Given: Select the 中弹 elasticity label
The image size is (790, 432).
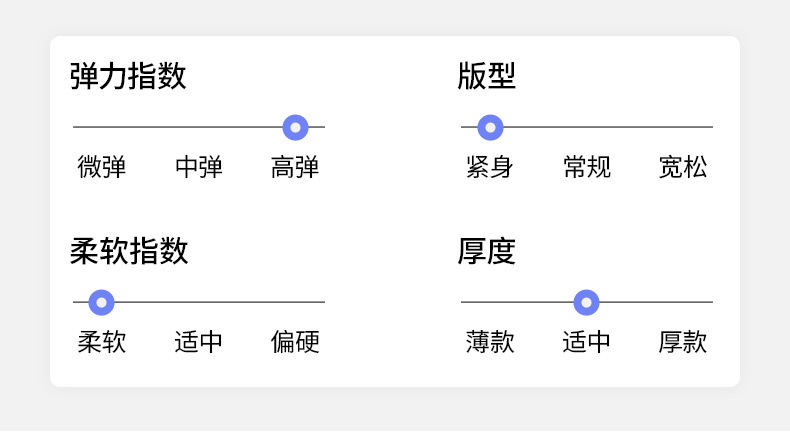Looking at the screenshot, I should coord(199,167).
